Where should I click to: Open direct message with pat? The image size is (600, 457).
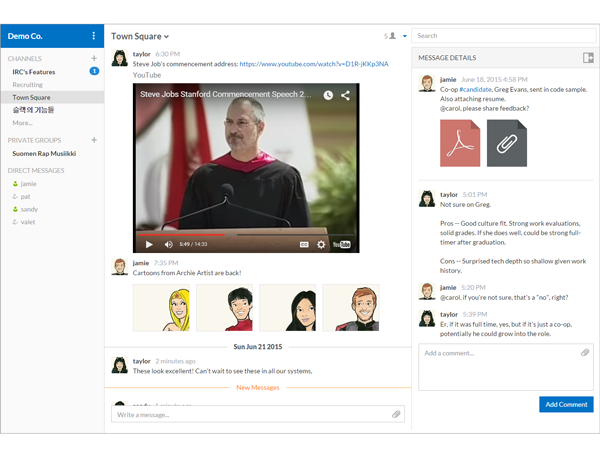tap(25, 197)
